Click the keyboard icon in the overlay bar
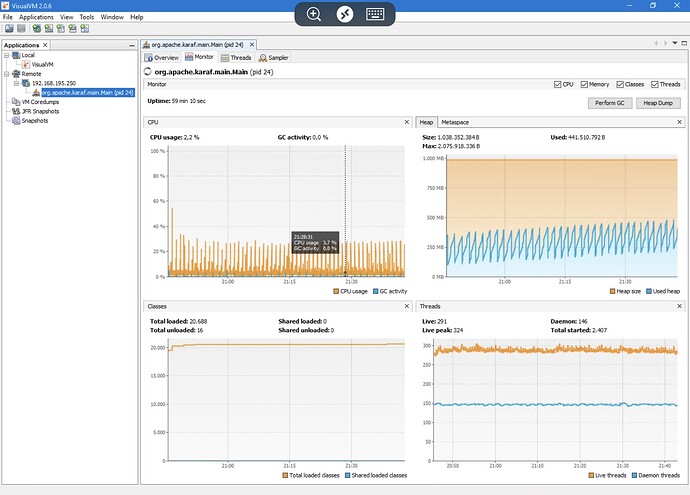This screenshot has width=690, height=495. click(375, 14)
